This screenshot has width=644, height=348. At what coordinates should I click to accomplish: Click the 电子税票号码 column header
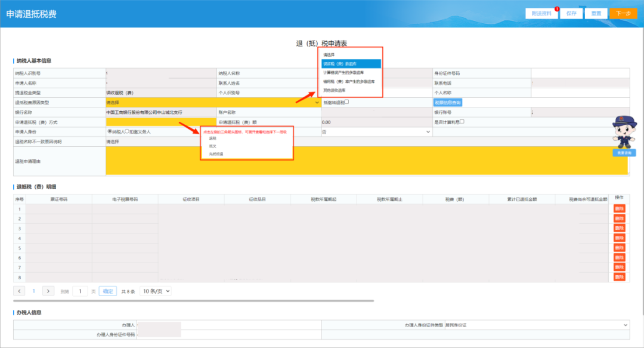coord(125,199)
